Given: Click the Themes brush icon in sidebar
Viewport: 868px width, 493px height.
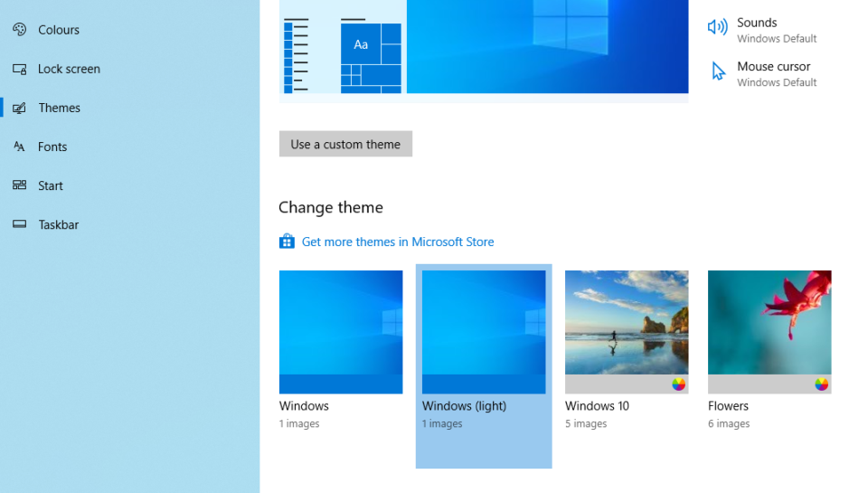Looking at the screenshot, I should click(19, 108).
